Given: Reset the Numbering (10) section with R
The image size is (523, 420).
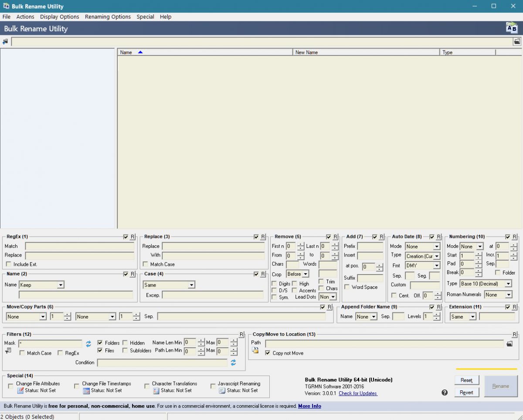Looking at the screenshot, I should (x=514, y=237).
